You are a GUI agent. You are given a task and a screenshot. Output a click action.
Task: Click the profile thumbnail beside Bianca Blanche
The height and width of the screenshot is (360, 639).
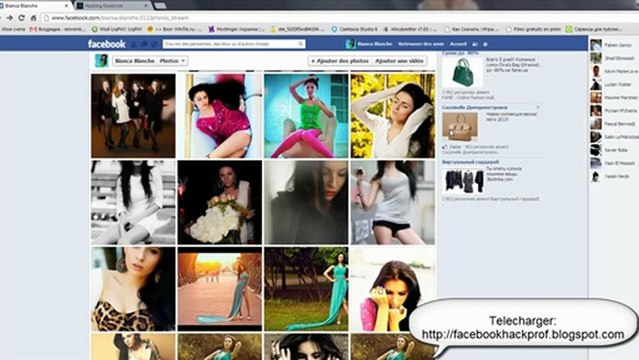pos(101,61)
